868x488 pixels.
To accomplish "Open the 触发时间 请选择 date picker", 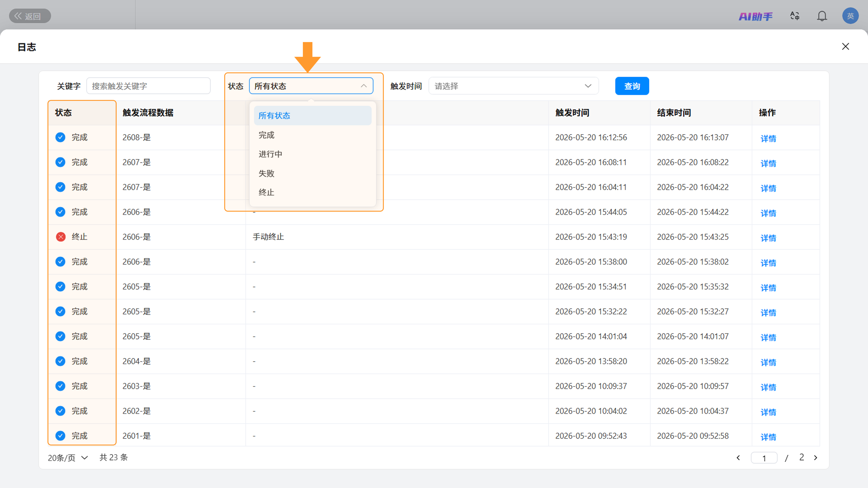I will (514, 86).
